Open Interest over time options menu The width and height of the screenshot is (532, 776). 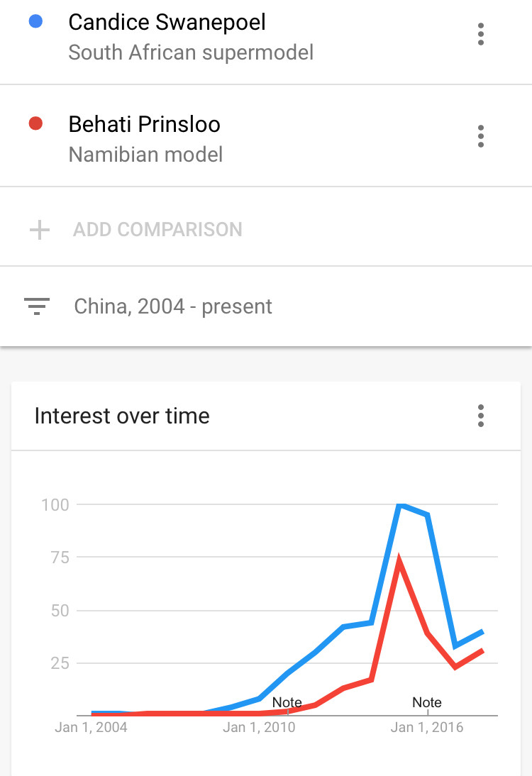point(480,416)
